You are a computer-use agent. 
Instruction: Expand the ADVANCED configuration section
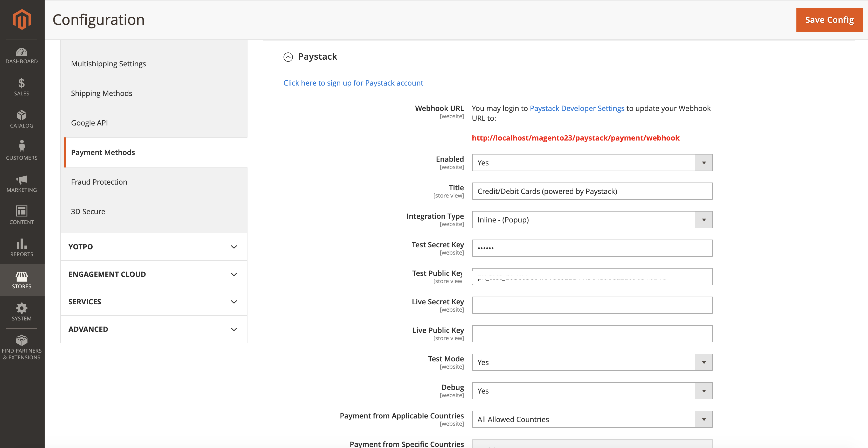(154, 329)
